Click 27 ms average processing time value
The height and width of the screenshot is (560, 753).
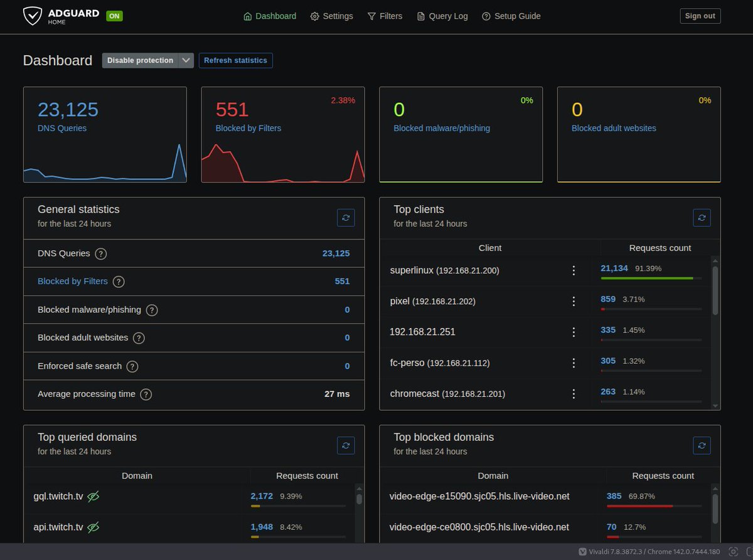click(x=337, y=394)
